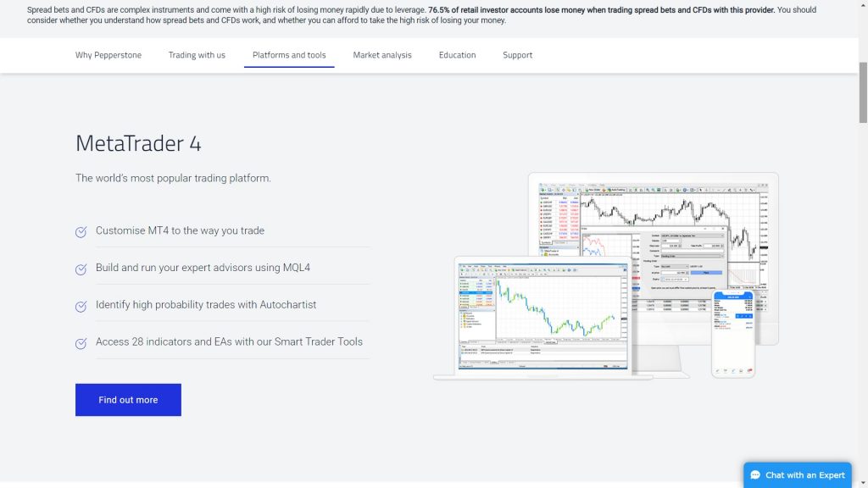868x488 pixels.
Task: Click checkmark icon beside Identify high probability
Action: (81, 307)
